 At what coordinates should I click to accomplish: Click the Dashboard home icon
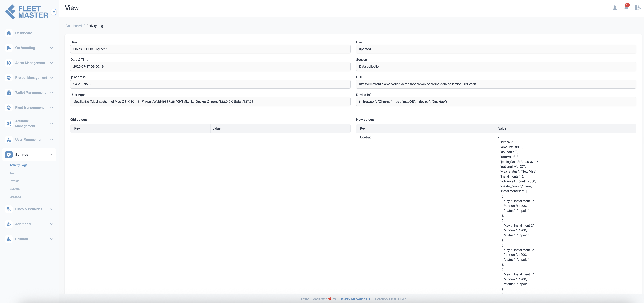point(9,33)
